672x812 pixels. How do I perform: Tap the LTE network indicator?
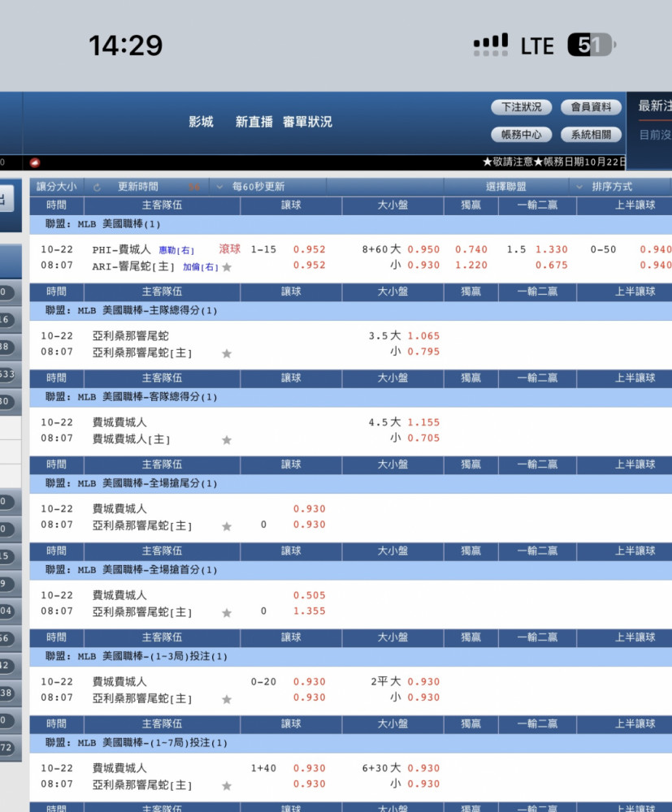point(537,46)
